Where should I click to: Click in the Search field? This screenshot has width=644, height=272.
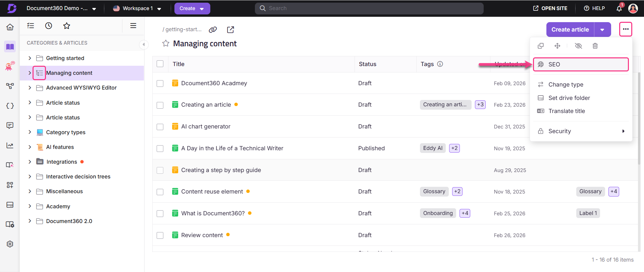[x=369, y=8]
